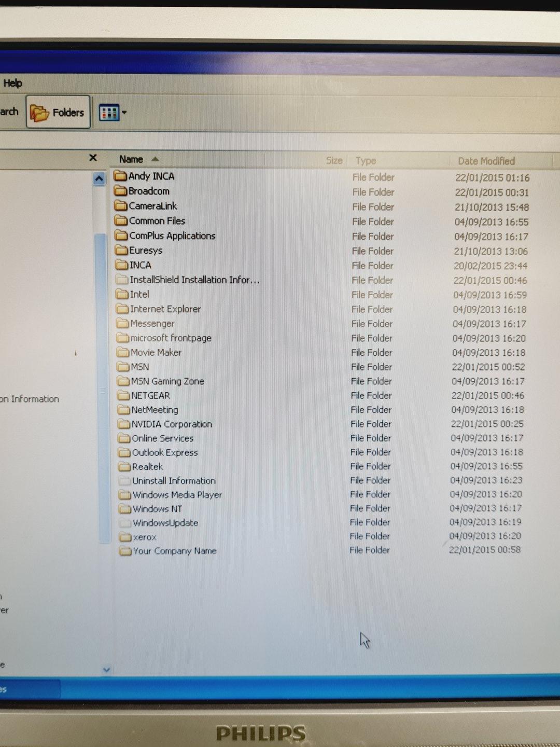
Task: Click the 'xerox' folder name
Action: point(145,537)
